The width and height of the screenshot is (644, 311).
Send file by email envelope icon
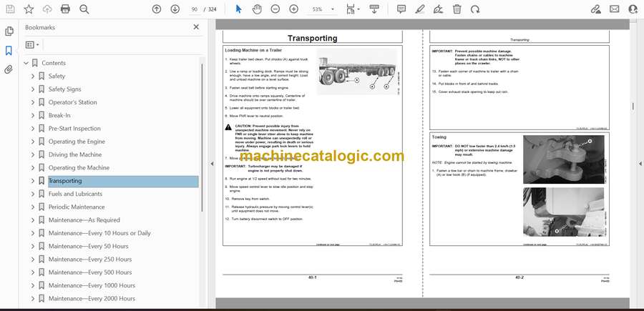click(x=615, y=9)
